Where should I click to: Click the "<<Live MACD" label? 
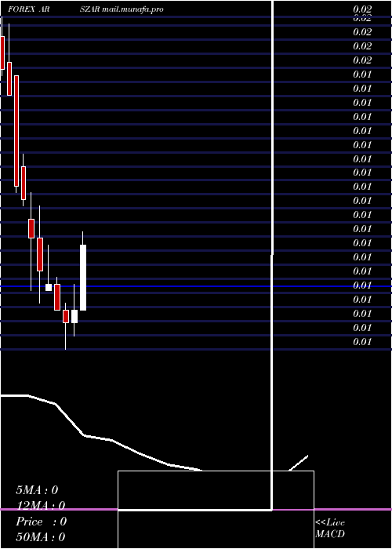330,528
